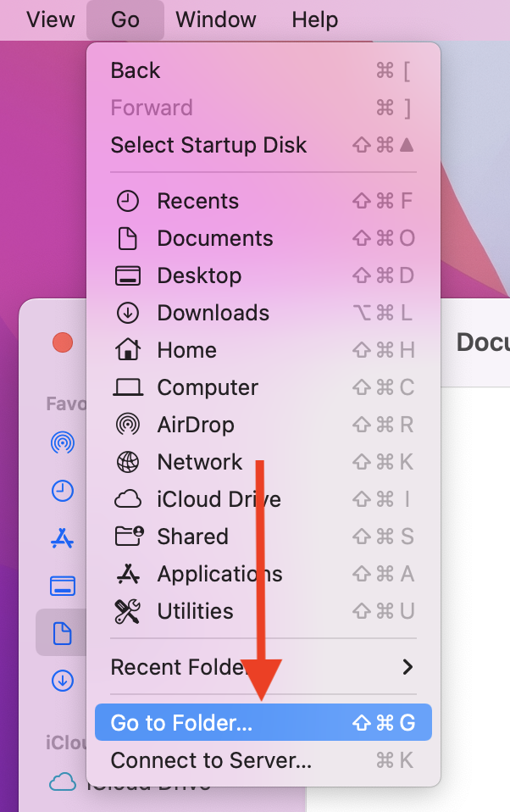Click the Documents page icon in Go menu
510x812 pixels.
point(127,238)
